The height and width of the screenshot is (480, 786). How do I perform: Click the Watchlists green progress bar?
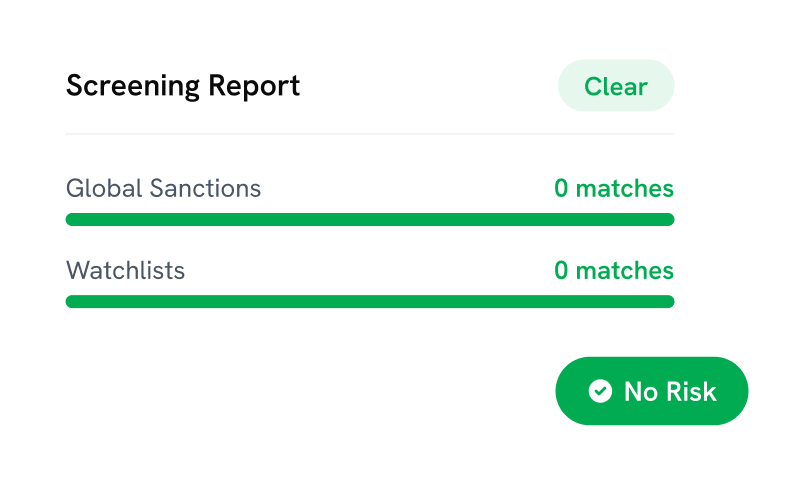[370, 301]
